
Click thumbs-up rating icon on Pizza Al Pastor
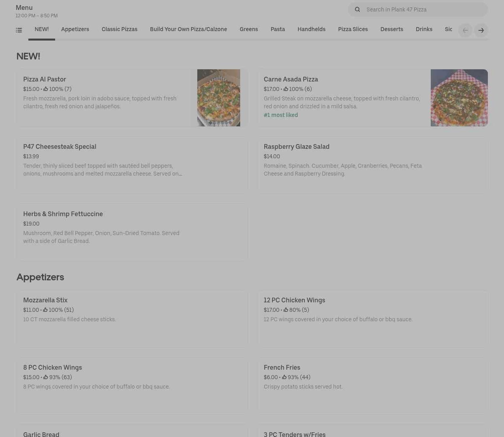(x=46, y=89)
